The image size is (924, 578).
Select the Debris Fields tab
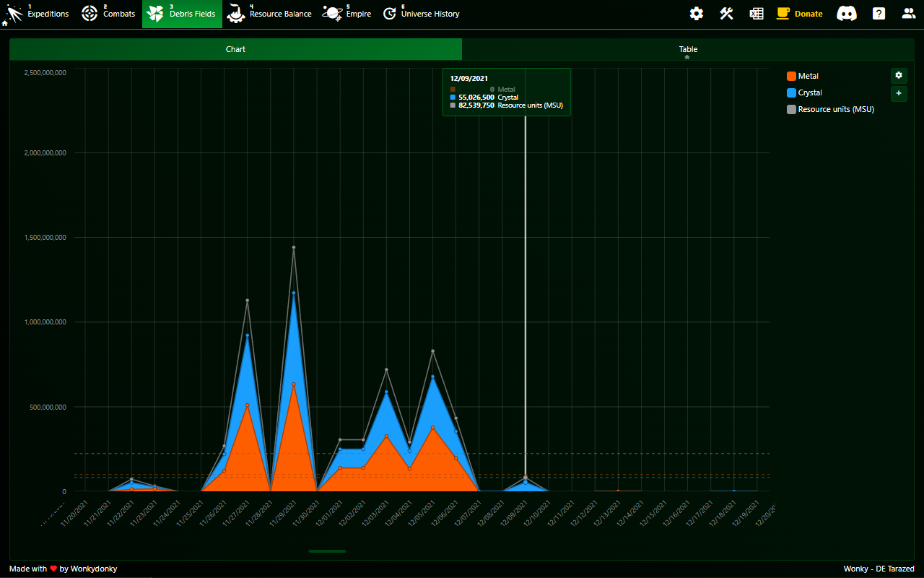(182, 14)
